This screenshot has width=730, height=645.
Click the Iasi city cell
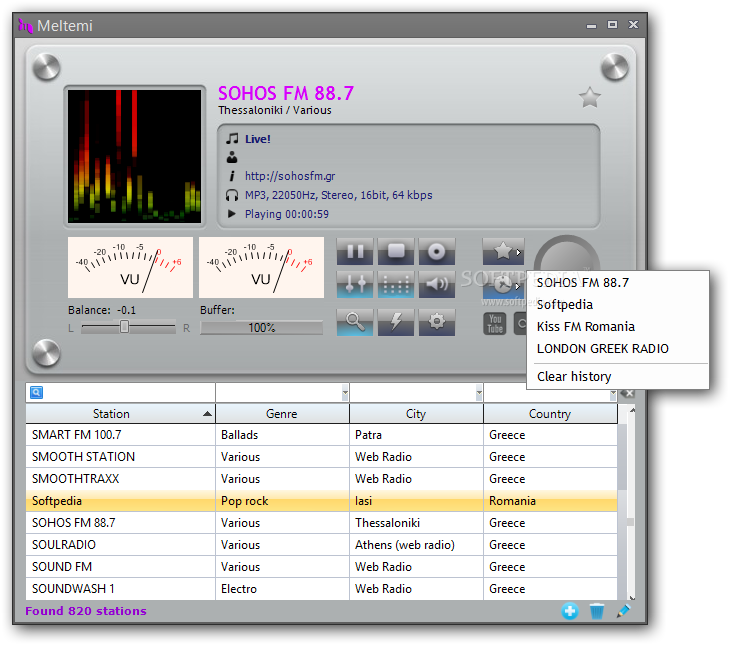pos(416,501)
